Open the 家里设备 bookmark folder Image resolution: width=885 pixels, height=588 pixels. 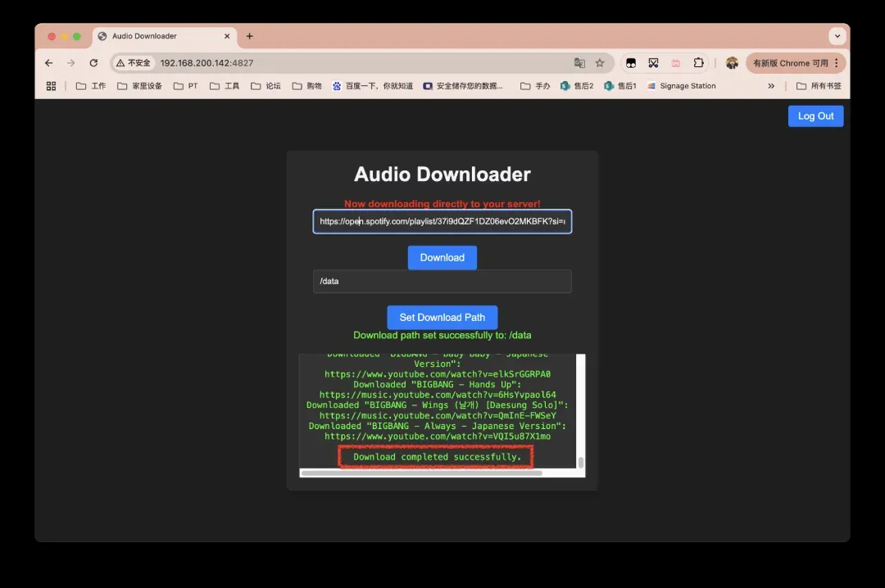pyautogui.click(x=140, y=86)
